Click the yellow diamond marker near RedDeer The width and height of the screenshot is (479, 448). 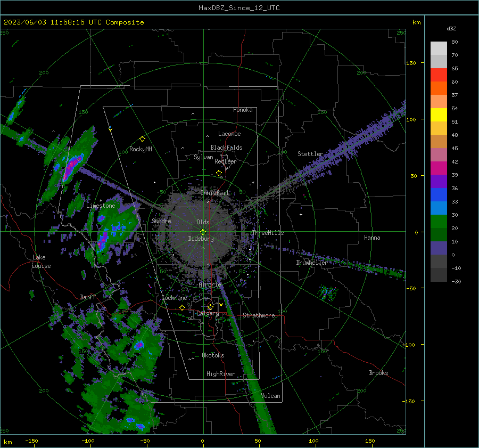click(x=219, y=173)
